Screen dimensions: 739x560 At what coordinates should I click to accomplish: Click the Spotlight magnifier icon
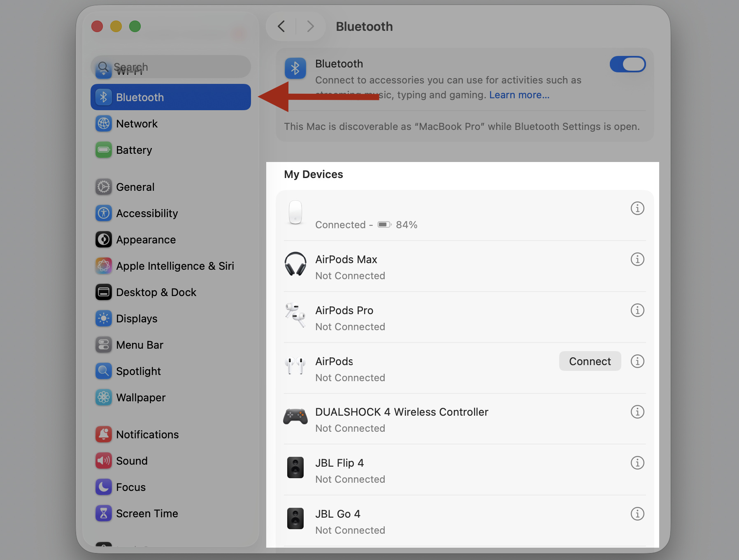[x=104, y=371]
